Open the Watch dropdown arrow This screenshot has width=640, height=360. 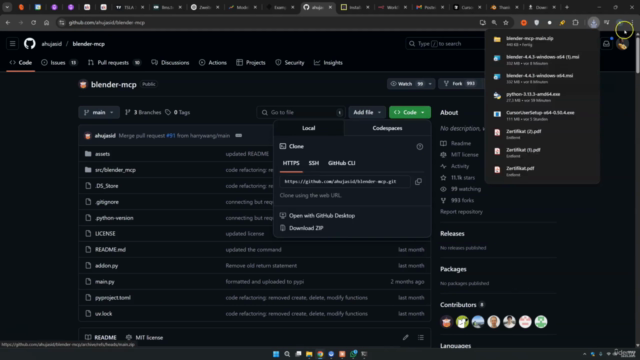(430, 84)
